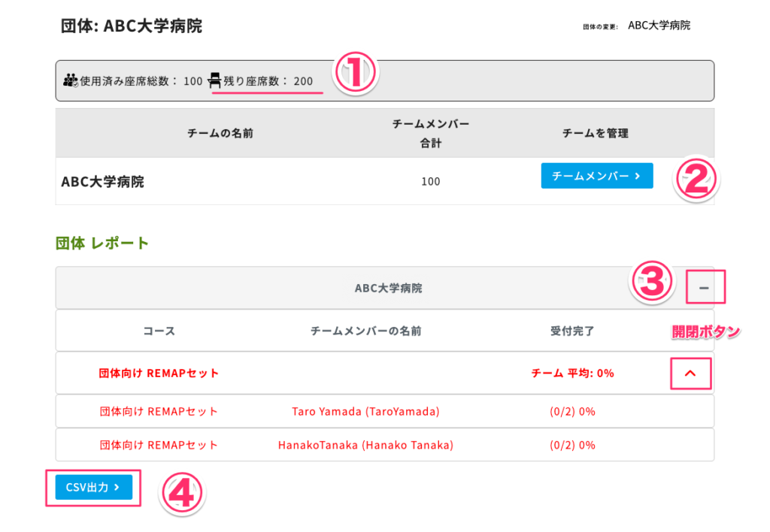
Task: Click the circled number 3 marker
Action: click(x=653, y=284)
